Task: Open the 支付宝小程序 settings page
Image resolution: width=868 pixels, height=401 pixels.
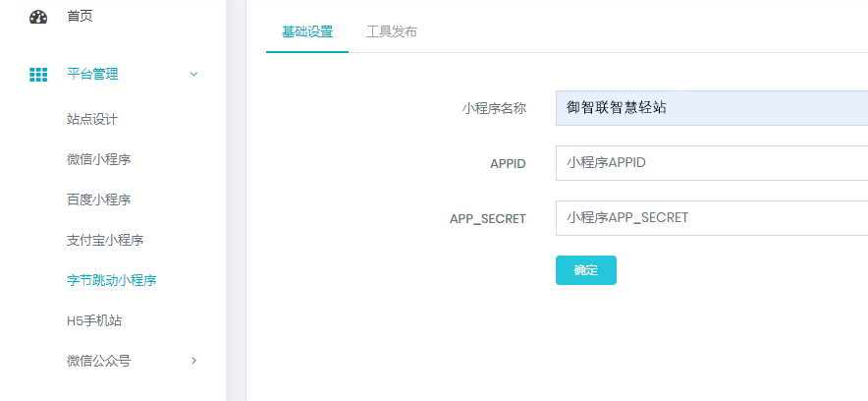Action: [105, 240]
